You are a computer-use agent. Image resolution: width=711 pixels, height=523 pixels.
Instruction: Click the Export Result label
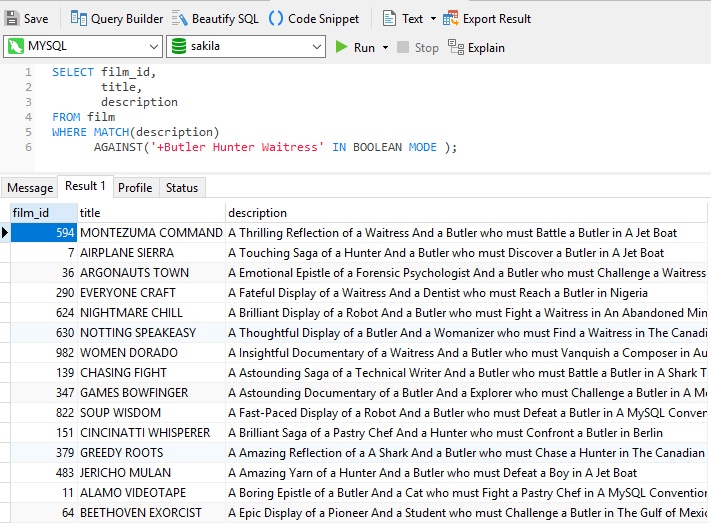497,19
